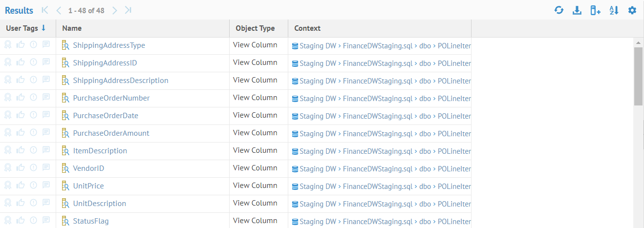Click the vertical scrollbar thumb
The image size is (644, 228).
point(638,76)
